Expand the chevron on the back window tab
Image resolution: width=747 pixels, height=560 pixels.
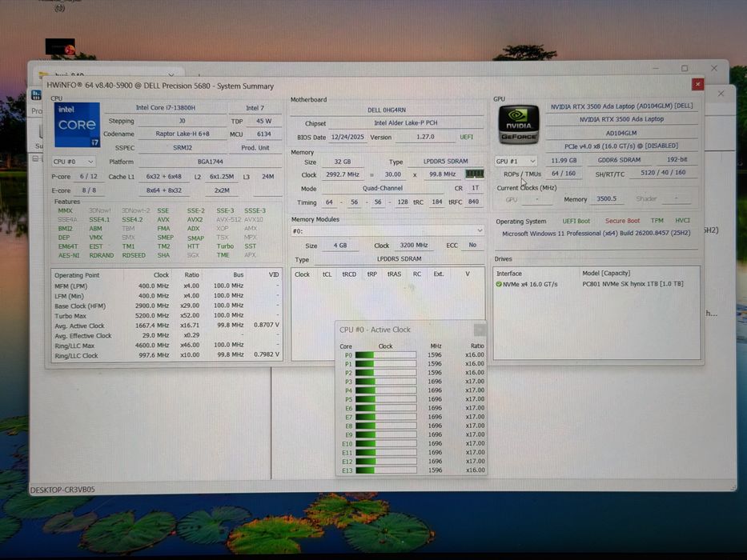click(x=171, y=74)
